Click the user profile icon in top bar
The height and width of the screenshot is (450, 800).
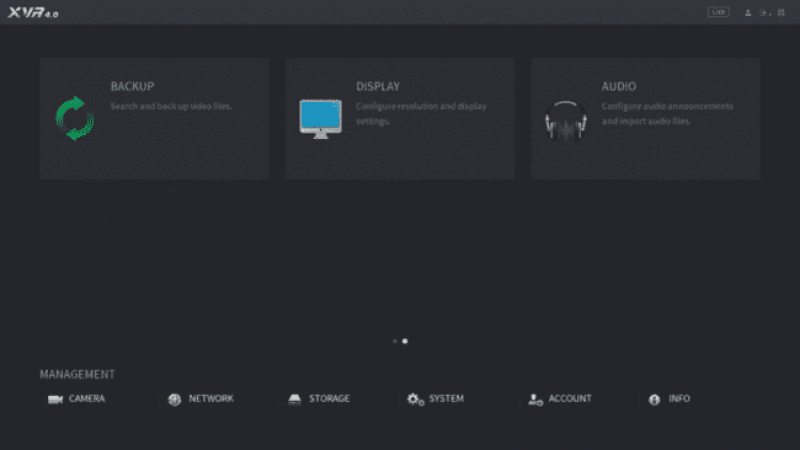748,13
